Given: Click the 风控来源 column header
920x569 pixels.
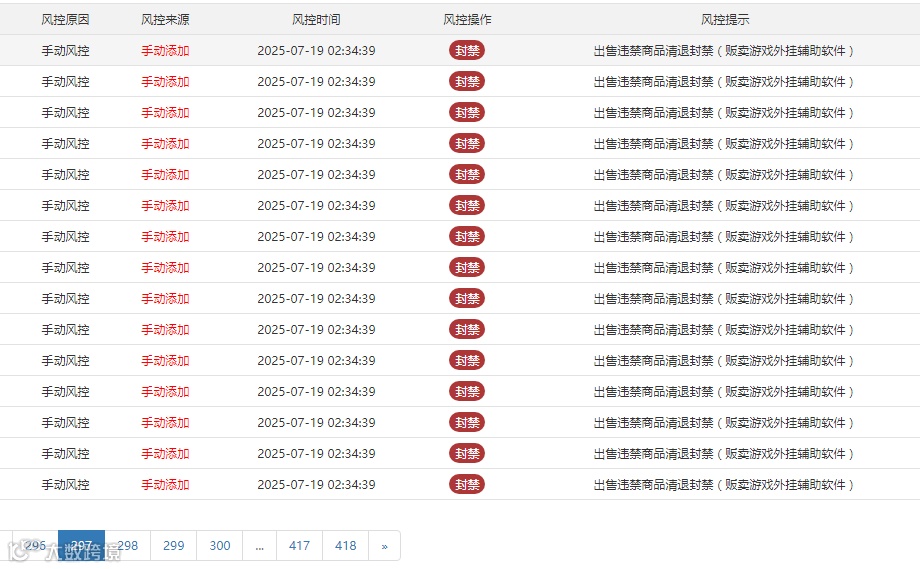Looking at the screenshot, I should [165, 19].
